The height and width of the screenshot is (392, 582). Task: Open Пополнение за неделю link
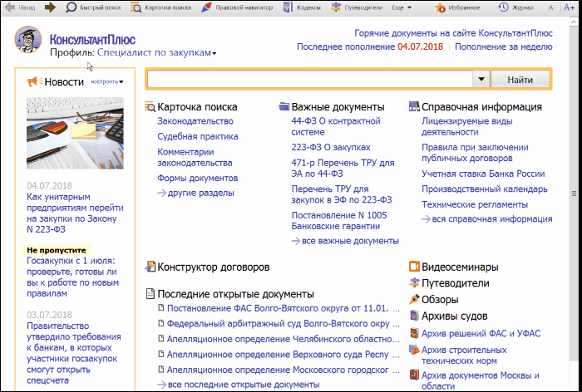coord(504,47)
